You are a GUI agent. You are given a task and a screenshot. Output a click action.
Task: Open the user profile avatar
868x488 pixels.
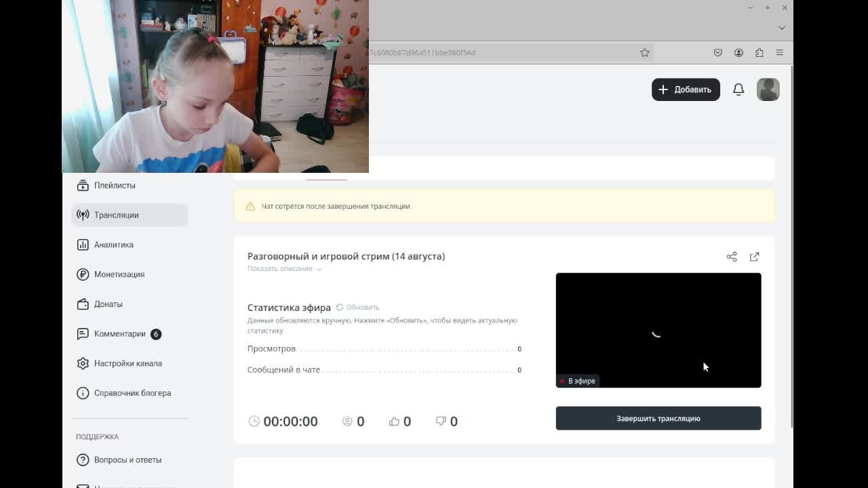[x=768, y=89]
